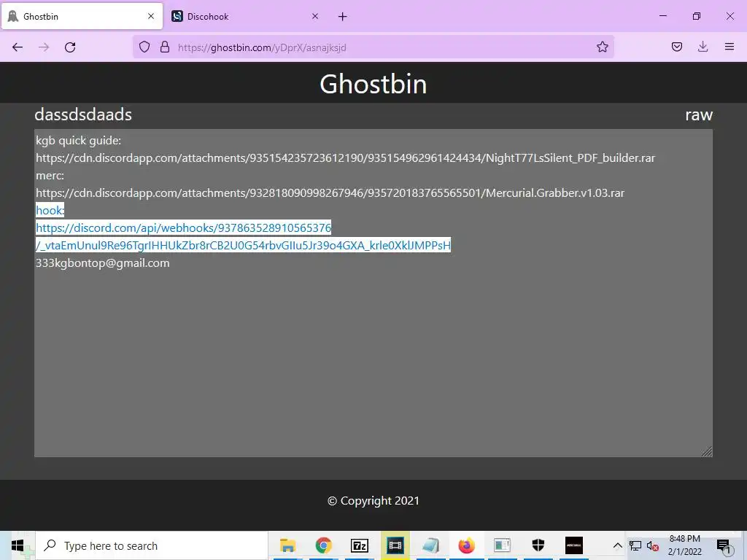The image size is (747, 560).
Task: Click the taskbar search box
Action: tap(152, 545)
